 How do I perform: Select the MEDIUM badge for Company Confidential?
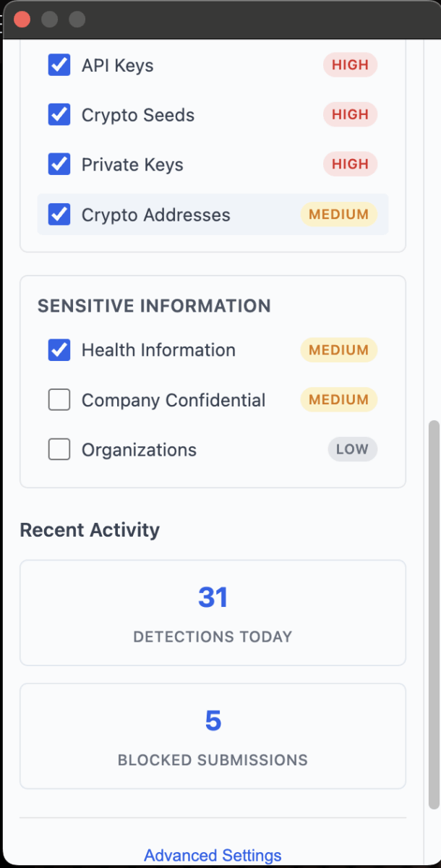(338, 400)
